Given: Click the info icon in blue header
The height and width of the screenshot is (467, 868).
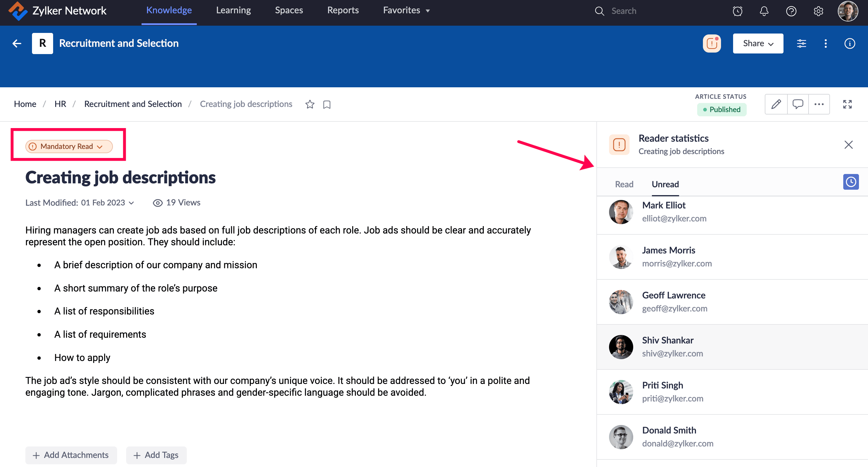Looking at the screenshot, I should pyautogui.click(x=850, y=43).
